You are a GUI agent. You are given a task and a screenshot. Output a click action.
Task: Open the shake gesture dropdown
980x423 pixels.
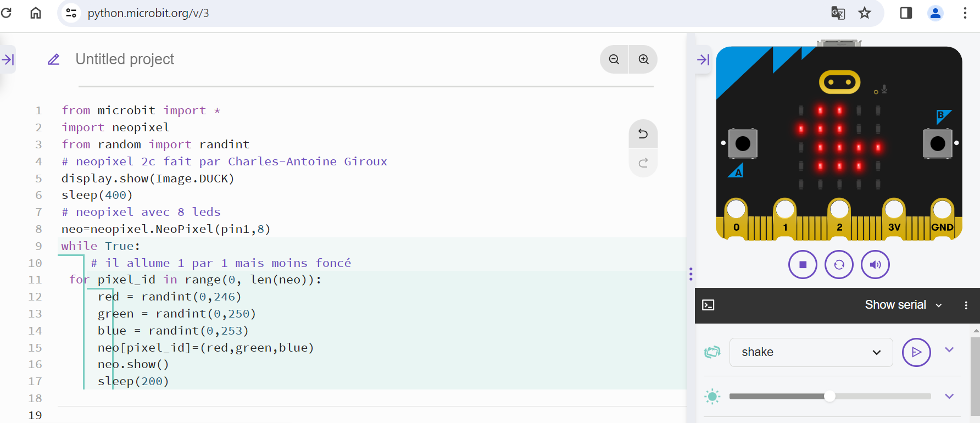tap(811, 352)
